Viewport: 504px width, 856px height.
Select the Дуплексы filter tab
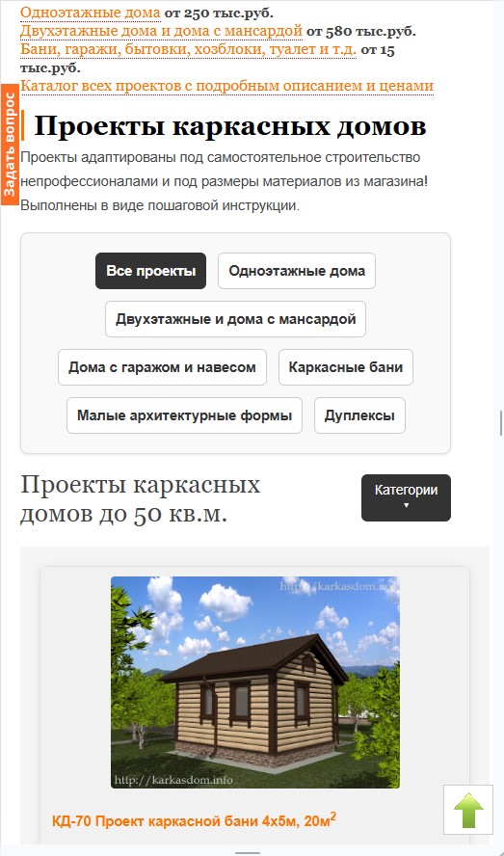click(359, 415)
